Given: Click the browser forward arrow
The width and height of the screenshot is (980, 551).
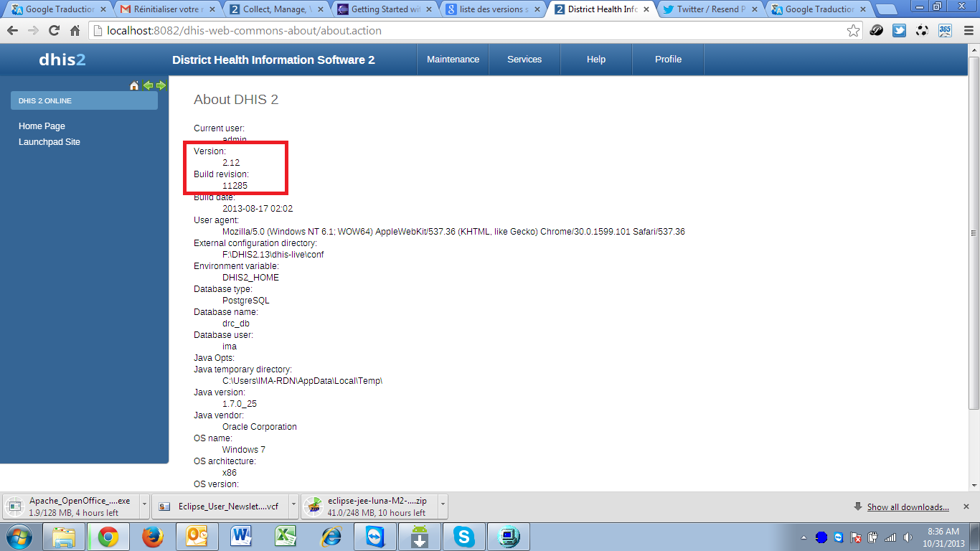Looking at the screenshot, I should coord(33,31).
